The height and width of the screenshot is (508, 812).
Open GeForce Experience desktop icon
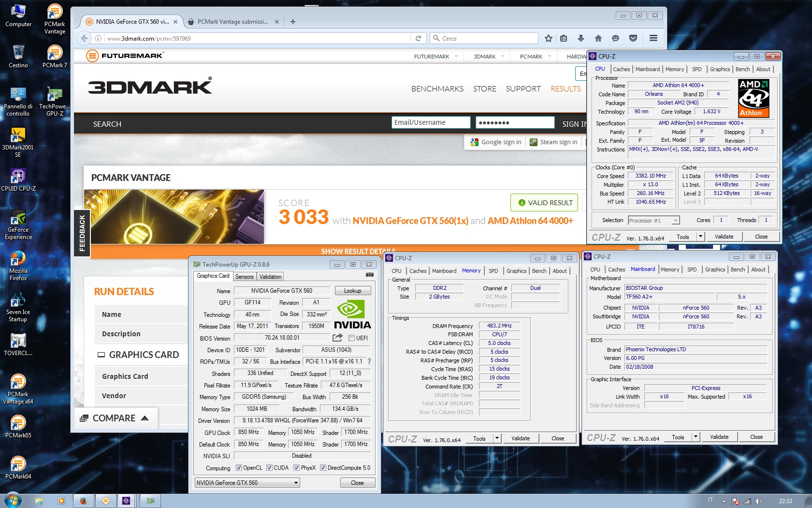point(18,225)
